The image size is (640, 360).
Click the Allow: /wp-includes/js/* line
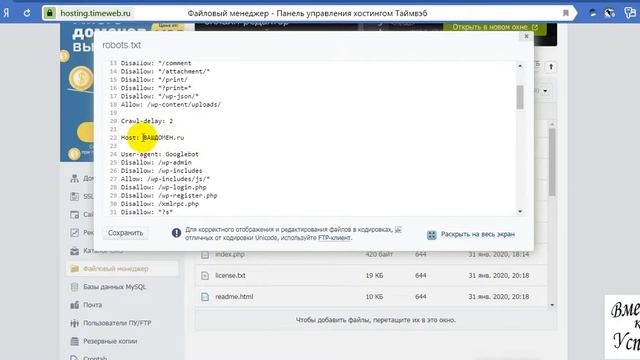165,179
